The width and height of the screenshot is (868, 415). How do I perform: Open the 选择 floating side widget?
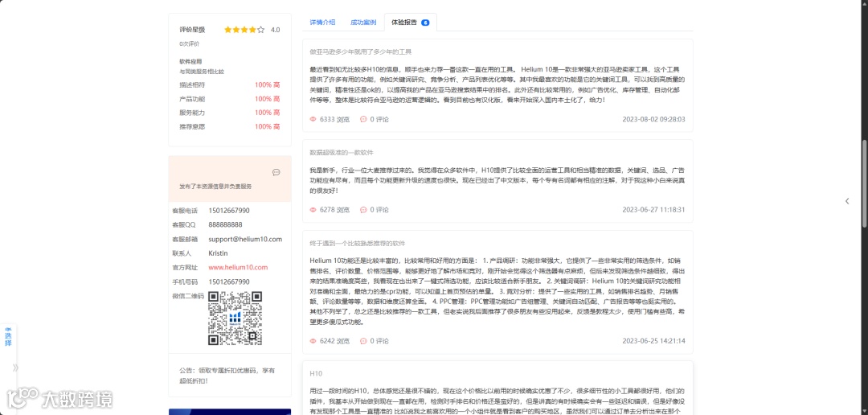pos(8,336)
